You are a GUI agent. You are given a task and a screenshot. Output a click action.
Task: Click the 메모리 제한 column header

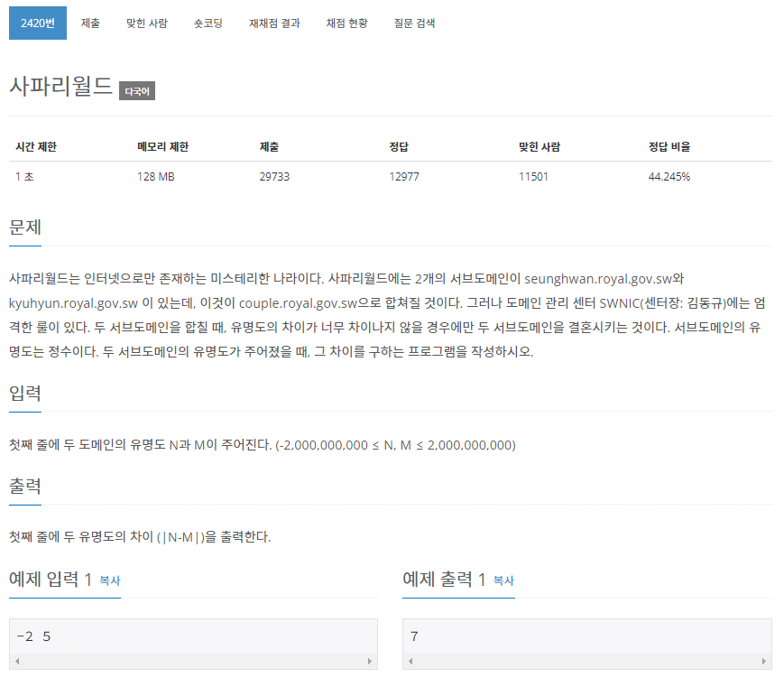163,146
